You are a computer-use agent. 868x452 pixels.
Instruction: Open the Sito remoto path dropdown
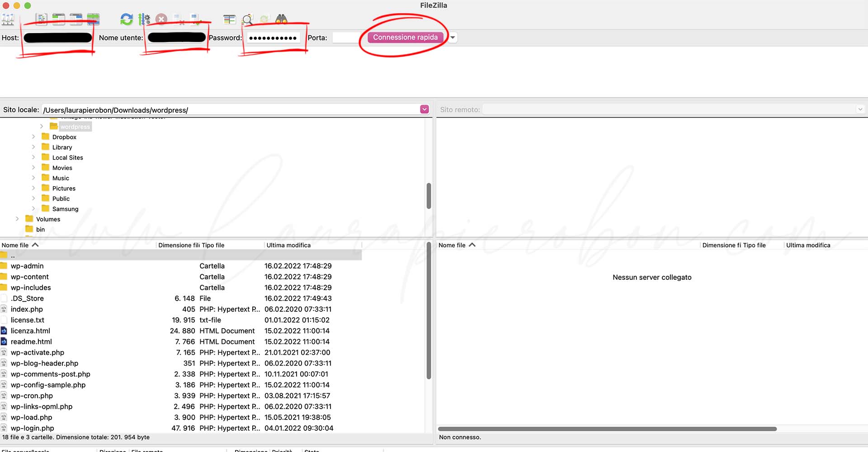click(x=860, y=109)
